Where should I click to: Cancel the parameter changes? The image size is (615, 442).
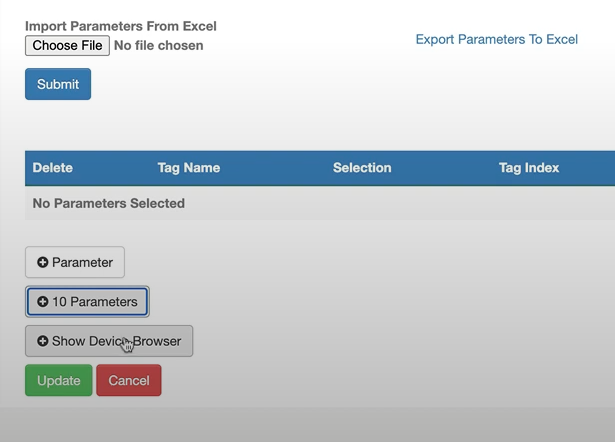(x=129, y=380)
